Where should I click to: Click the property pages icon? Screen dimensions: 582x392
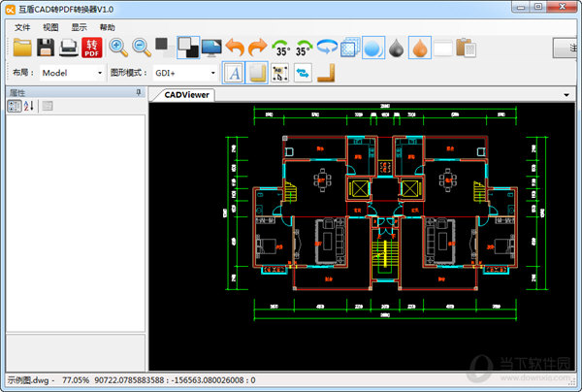click(x=48, y=106)
